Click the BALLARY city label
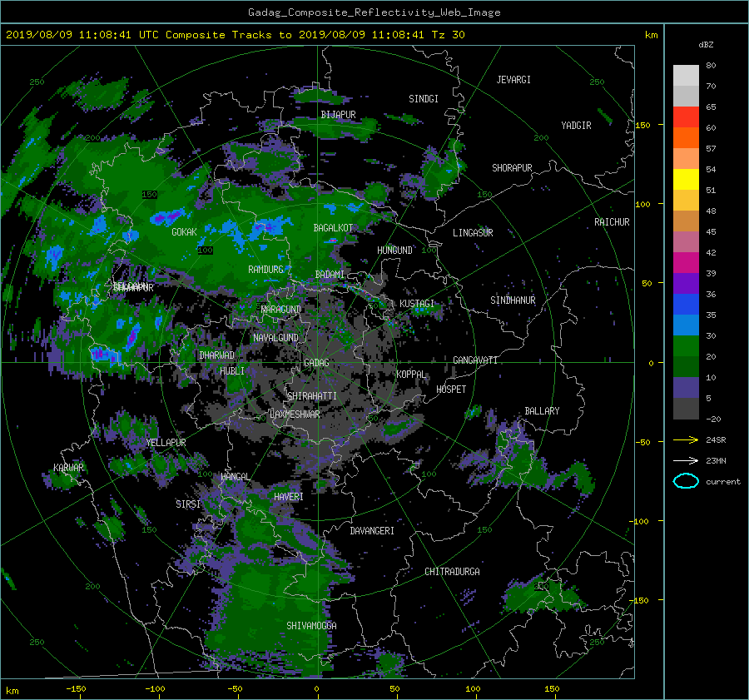 coord(542,411)
